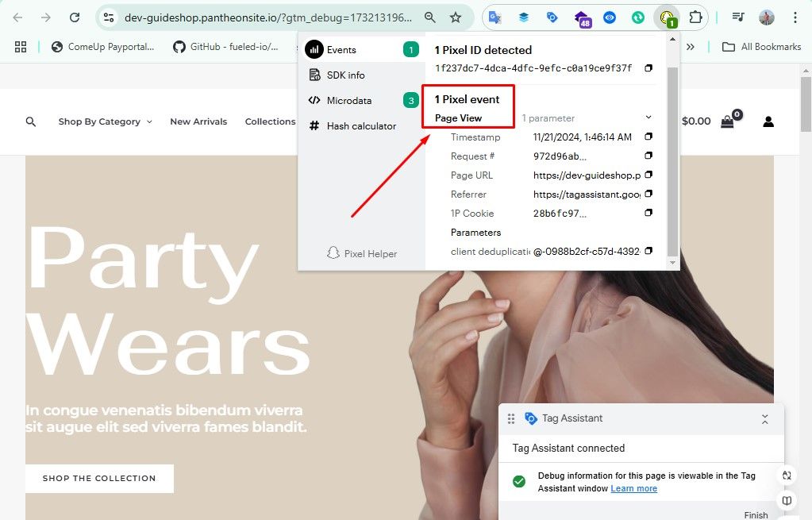Screen dimensions: 812x520
Task: Click the address bar URL
Action: [x=268, y=17]
